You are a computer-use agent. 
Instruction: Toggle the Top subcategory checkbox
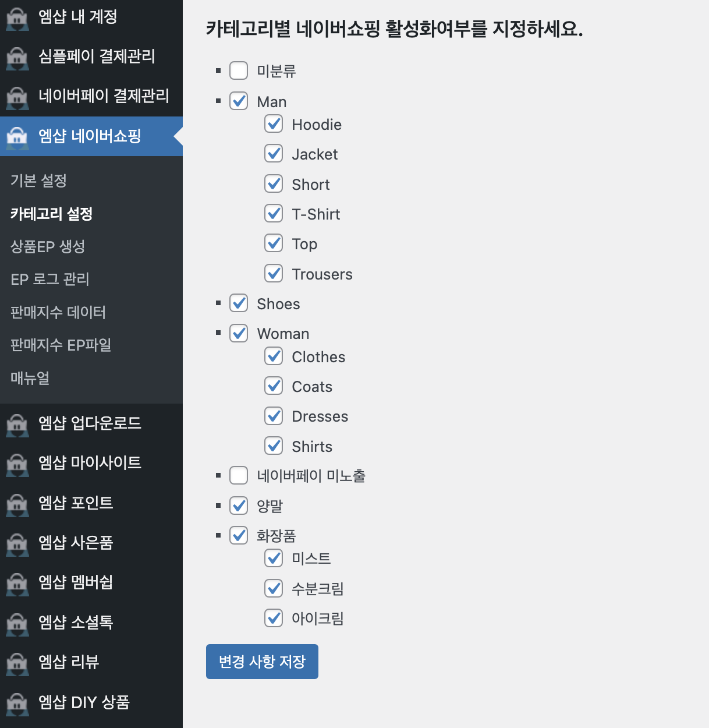pos(274,243)
